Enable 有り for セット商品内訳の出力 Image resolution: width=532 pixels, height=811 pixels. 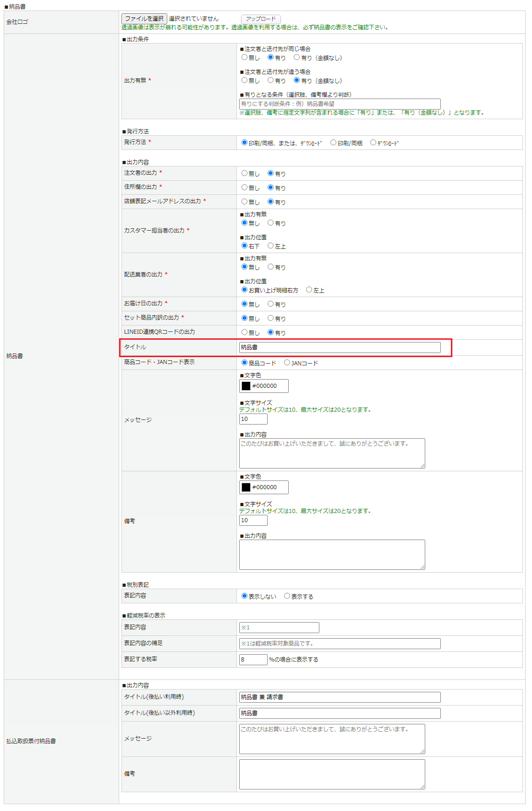tap(271, 318)
